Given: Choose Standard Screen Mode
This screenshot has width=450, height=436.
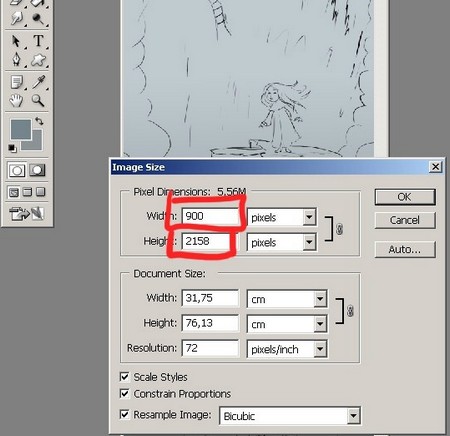Looking at the screenshot, I should (x=14, y=192).
